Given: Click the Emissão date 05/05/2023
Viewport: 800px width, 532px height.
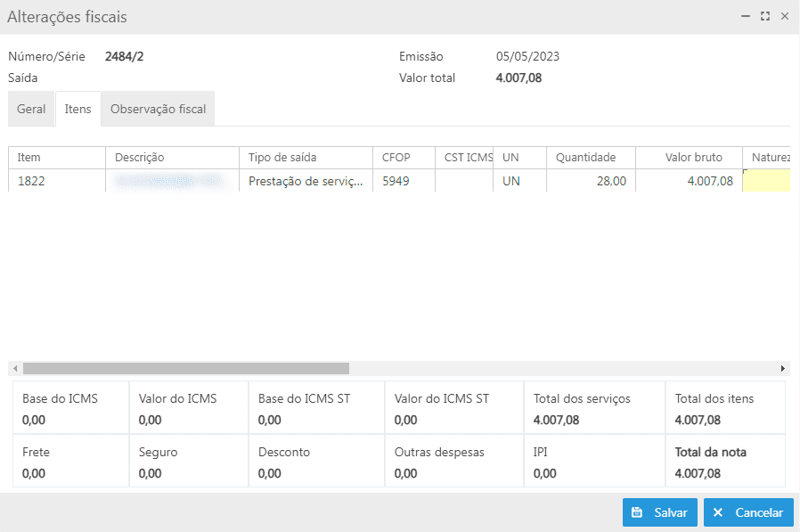Looking at the screenshot, I should (527, 56).
